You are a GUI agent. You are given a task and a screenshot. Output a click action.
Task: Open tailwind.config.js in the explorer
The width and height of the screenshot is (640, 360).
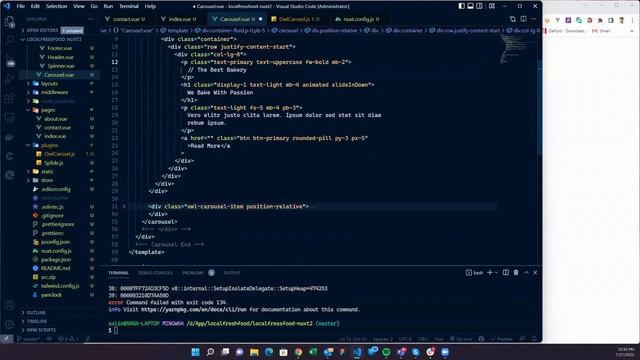(60, 286)
